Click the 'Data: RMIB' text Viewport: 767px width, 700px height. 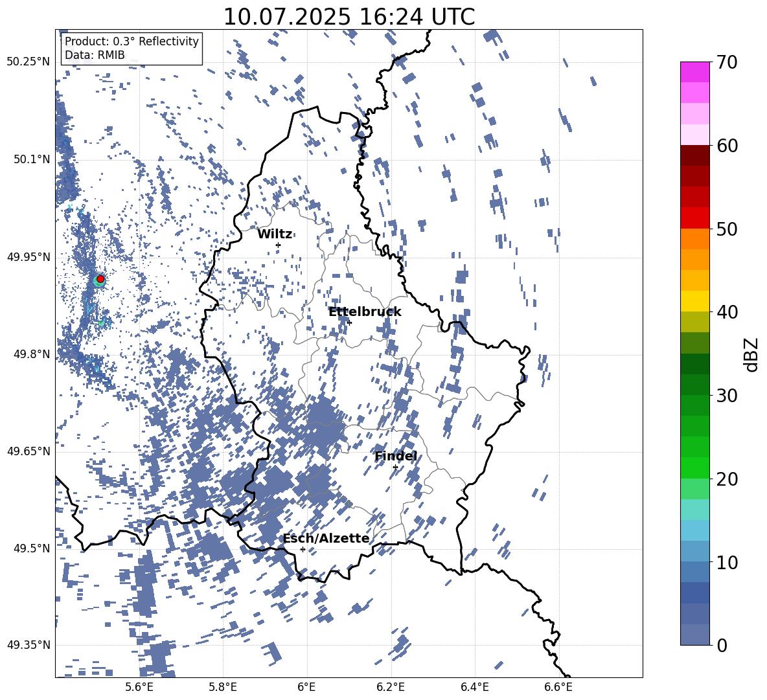(95, 55)
